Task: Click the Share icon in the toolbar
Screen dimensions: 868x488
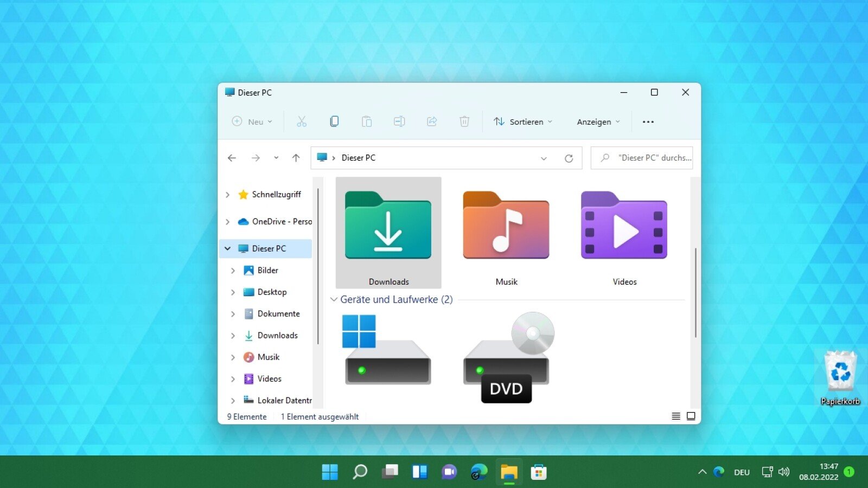Action: 432,121
